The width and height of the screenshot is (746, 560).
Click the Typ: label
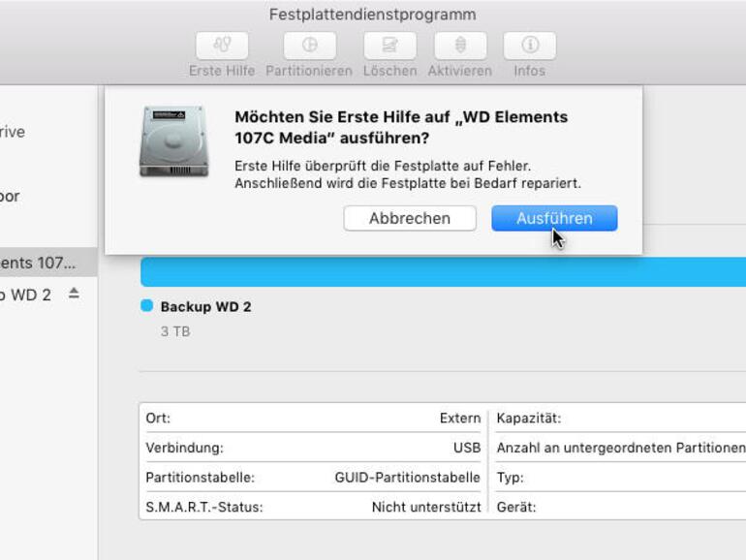tap(510, 478)
